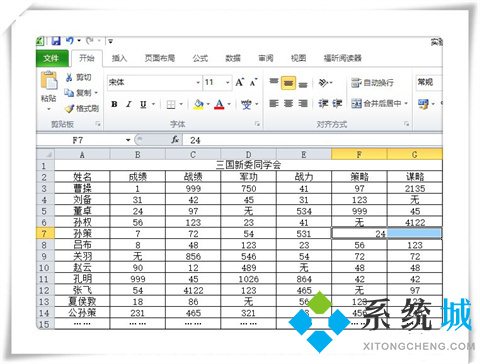Open the Merge & Center (合并后居中) dropdown arrow
The width and height of the screenshot is (480, 364).
pos(406,104)
